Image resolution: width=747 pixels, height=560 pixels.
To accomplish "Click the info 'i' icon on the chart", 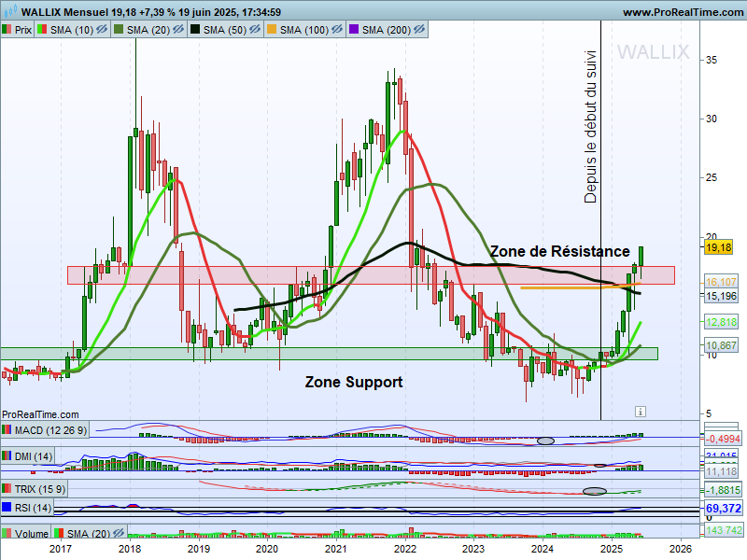I will 641,412.
